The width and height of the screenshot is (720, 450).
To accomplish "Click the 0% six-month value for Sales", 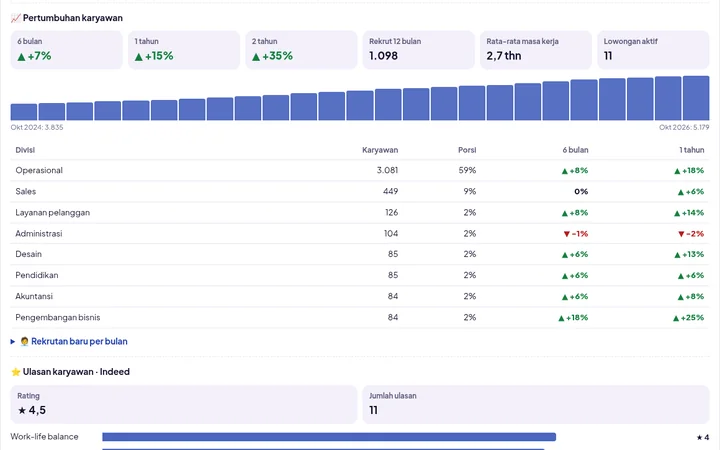I will click(x=581, y=191).
